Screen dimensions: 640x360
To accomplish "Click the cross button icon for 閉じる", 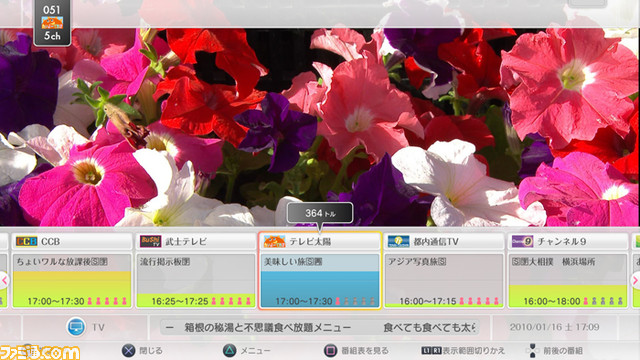I will (129, 350).
